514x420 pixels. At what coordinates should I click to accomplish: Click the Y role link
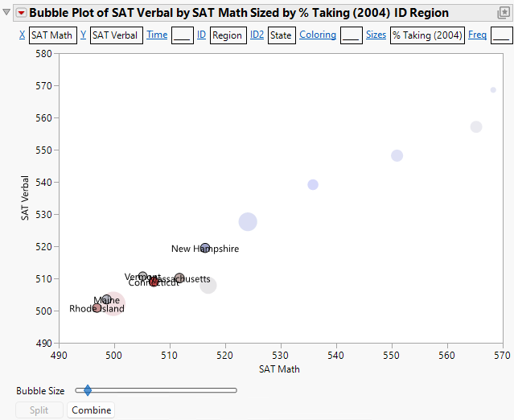[83, 35]
